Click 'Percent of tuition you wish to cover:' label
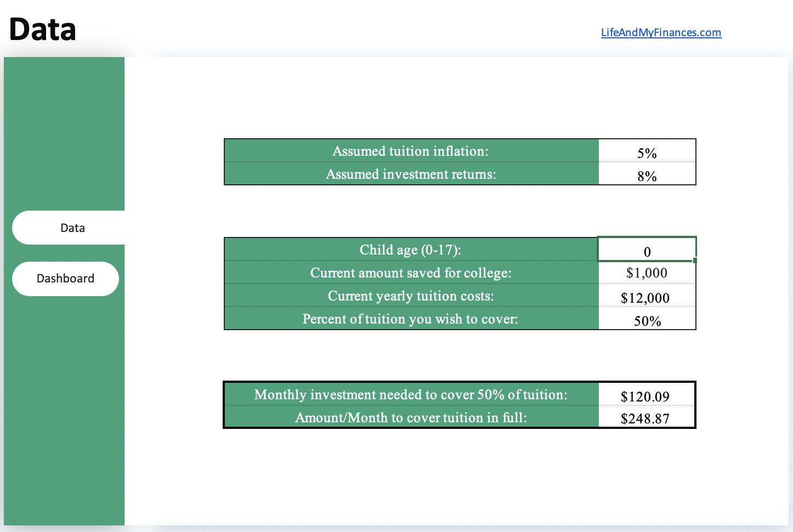Viewport: 793px width, 532px height. [411, 319]
